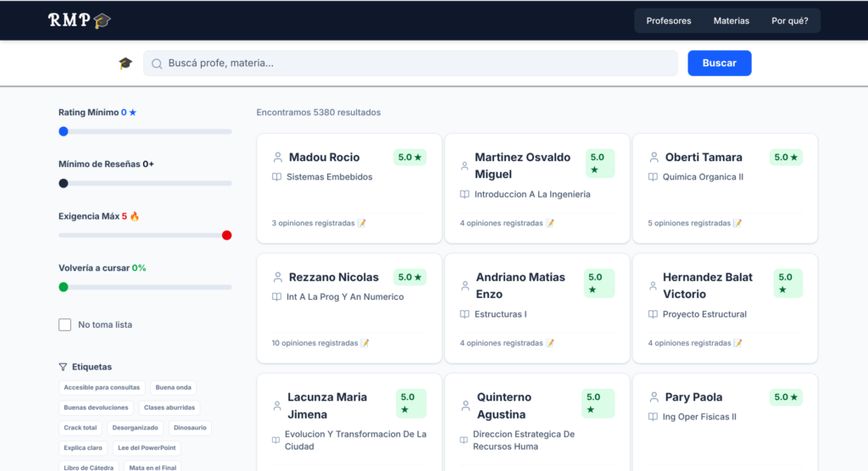Viewport: 868px width, 471px height.
Task: Click the red Exigencia Máx slider handle
Action: [x=226, y=235]
